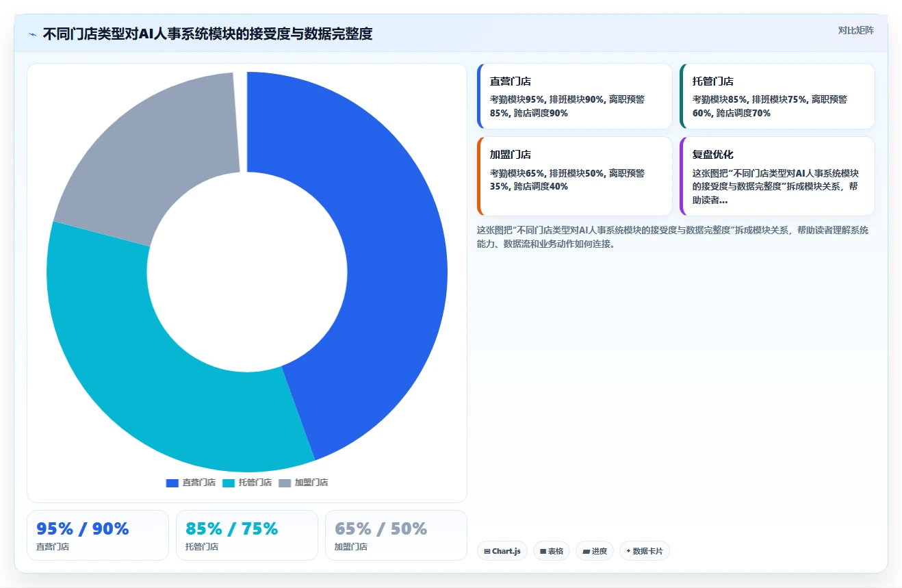Click the 托管门店 card module percentages text
Image resolution: width=902 pixels, height=588 pixels.
770,106
